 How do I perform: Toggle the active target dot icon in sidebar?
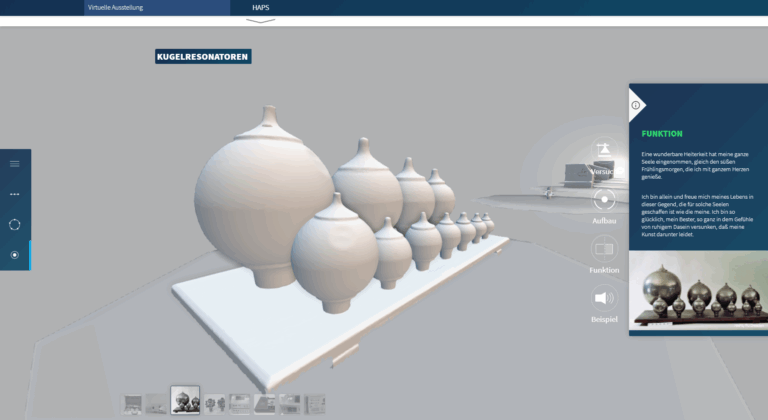click(x=15, y=255)
